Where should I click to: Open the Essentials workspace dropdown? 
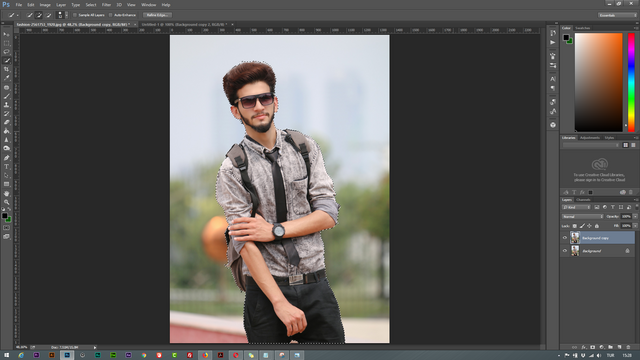coord(617,15)
